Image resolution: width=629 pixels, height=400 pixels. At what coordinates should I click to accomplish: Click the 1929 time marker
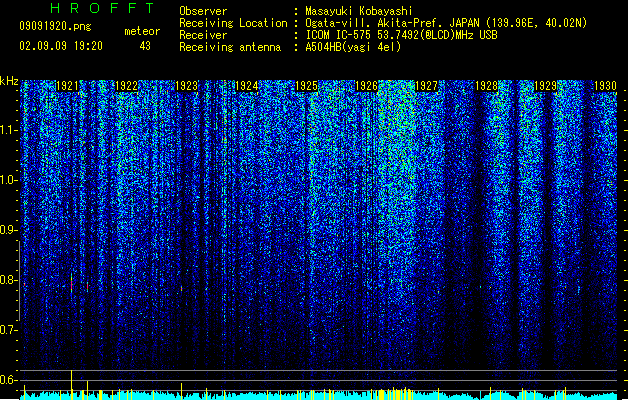[x=546, y=86]
